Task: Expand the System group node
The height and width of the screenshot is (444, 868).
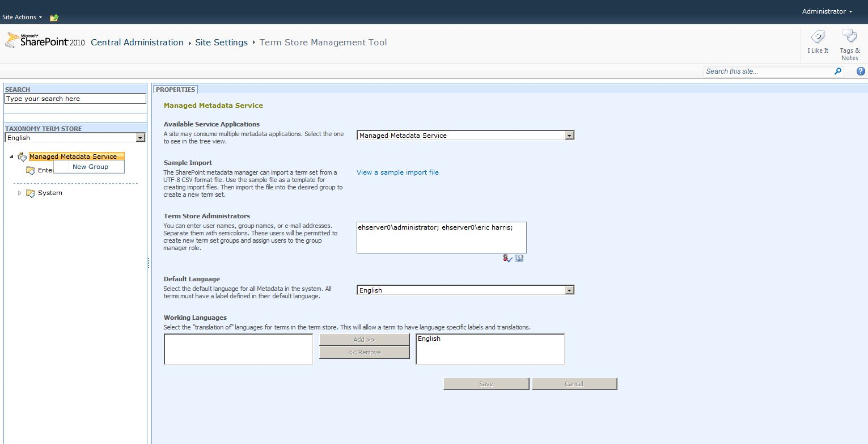Action: tap(19, 193)
